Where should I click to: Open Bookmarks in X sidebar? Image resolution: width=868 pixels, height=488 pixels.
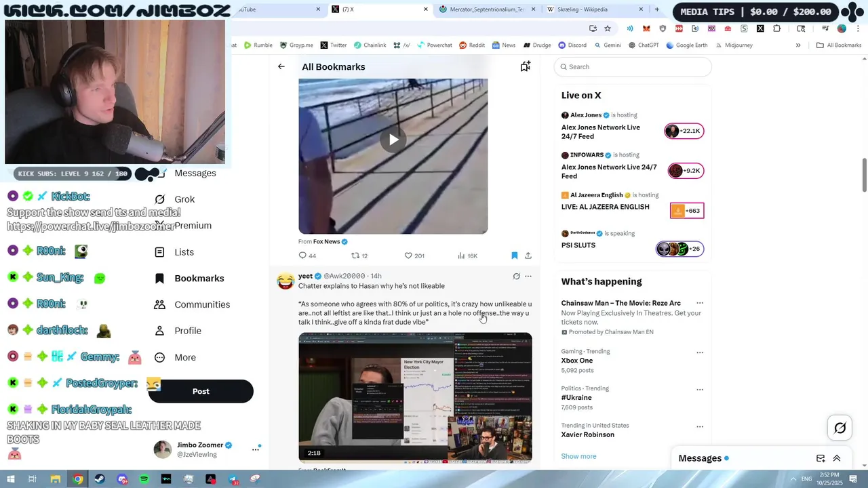pyautogui.click(x=189, y=279)
